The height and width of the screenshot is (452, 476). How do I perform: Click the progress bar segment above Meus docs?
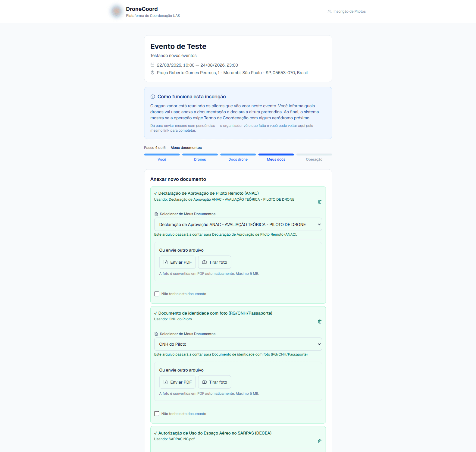pos(276,155)
